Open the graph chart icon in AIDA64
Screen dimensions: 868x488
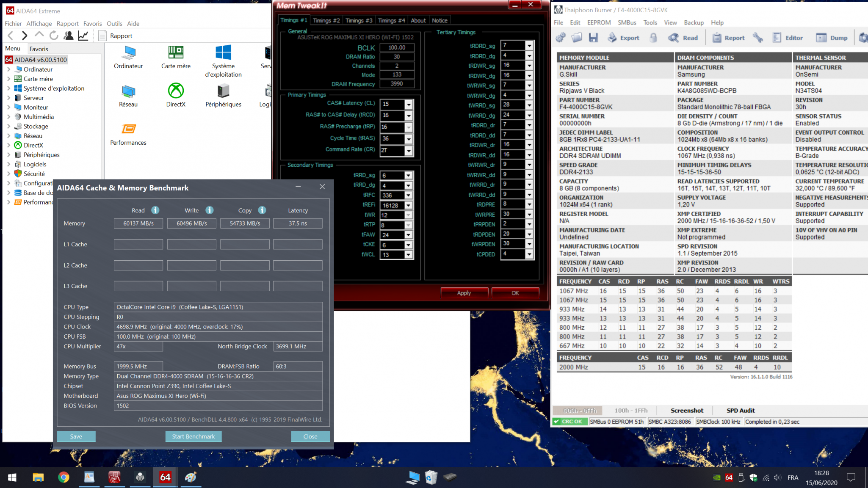[83, 36]
